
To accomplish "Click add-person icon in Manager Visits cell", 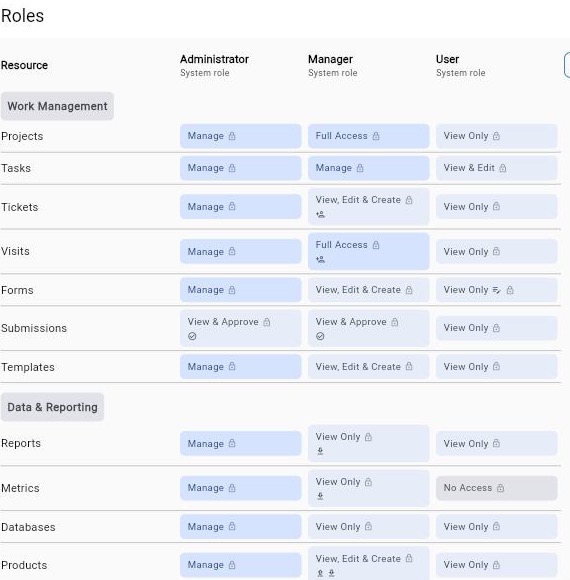I will tap(320, 259).
